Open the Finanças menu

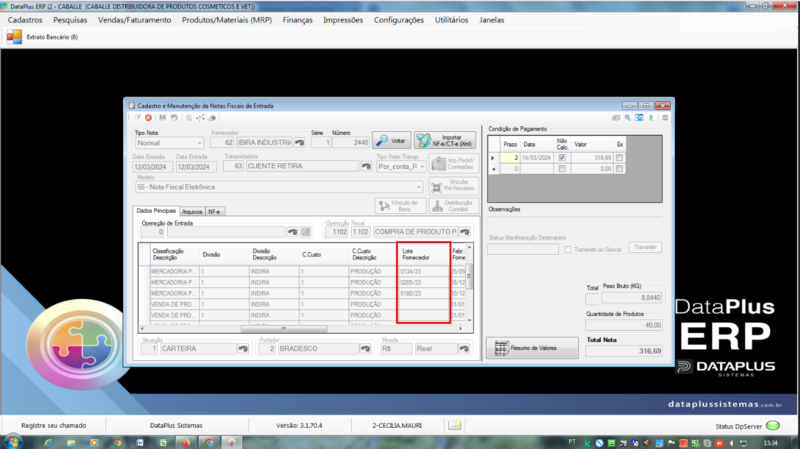point(297,20)
